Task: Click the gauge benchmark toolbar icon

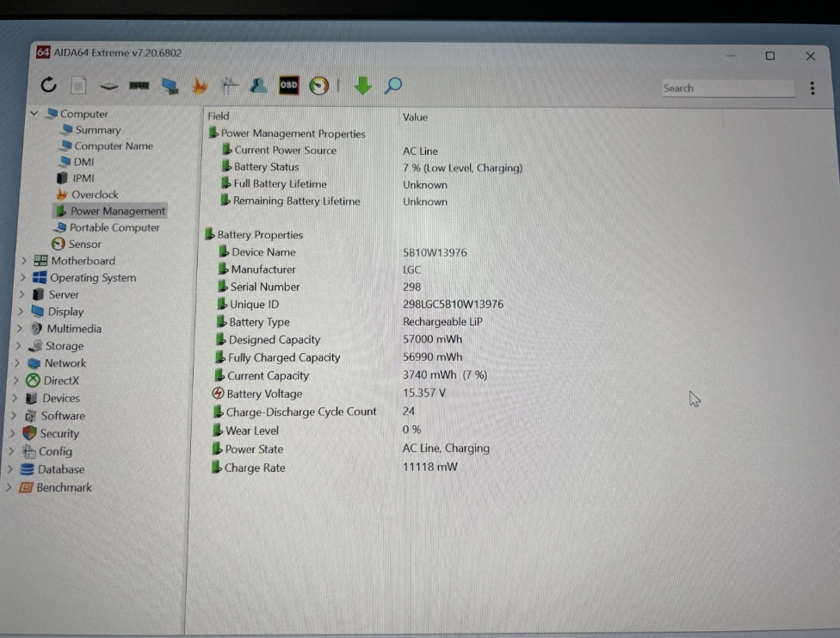Action: (x=318, y=84)
